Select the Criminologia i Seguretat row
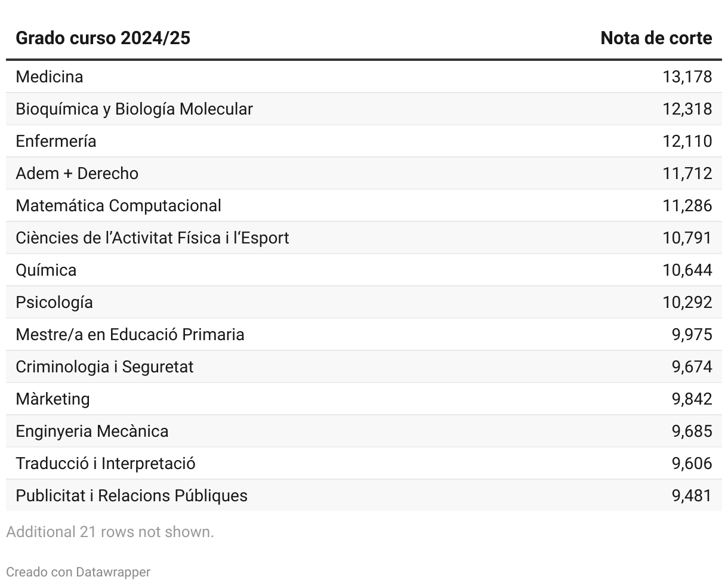728x586 pixels. click(104, 366)
